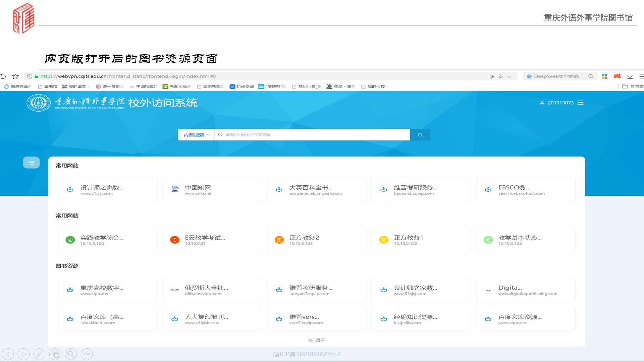Toggle the sidebar list icon button
This screenshot has height=362, width=644.
[x=31, y=163]
